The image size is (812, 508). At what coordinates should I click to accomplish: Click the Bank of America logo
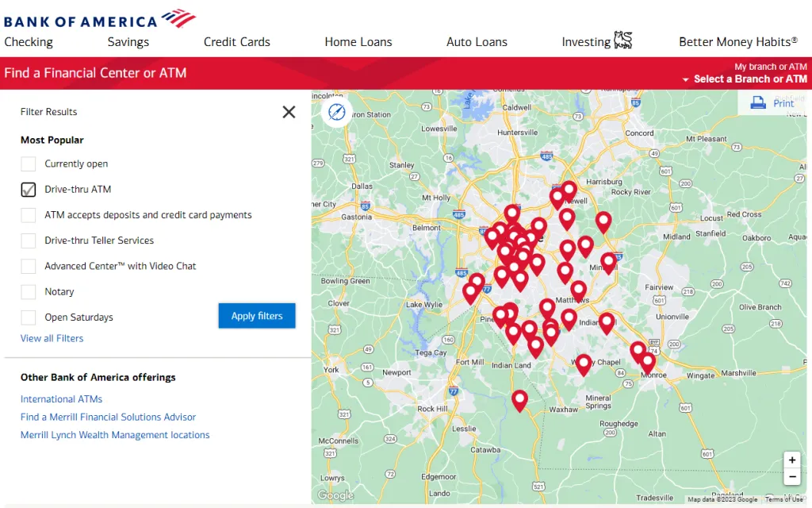click(100, 19)
